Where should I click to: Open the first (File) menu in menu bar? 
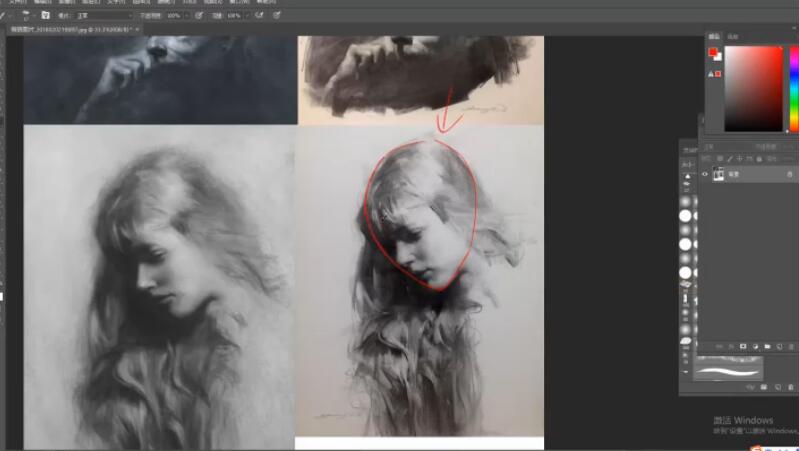(18, 2)
